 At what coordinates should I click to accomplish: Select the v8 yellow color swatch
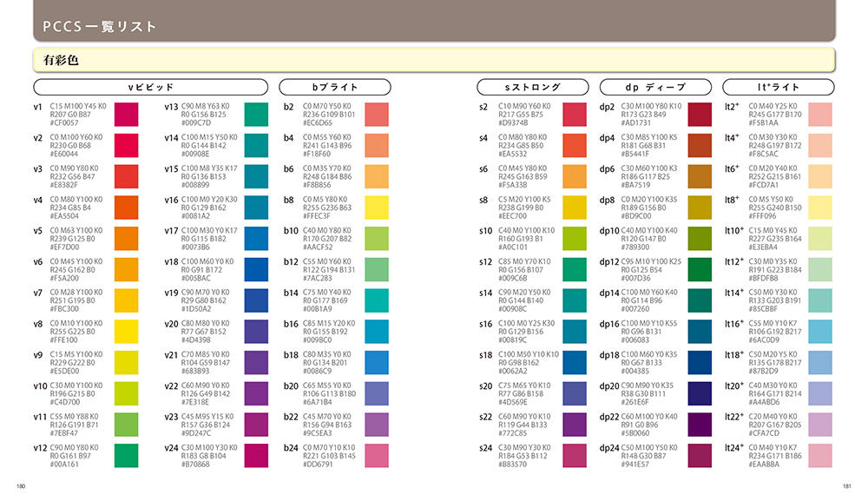pos(125,331)
